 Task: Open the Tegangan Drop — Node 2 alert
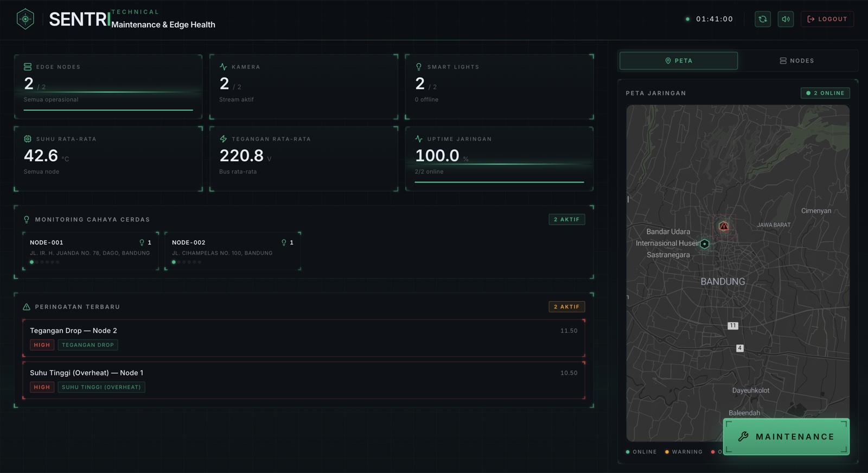[304, 338]
